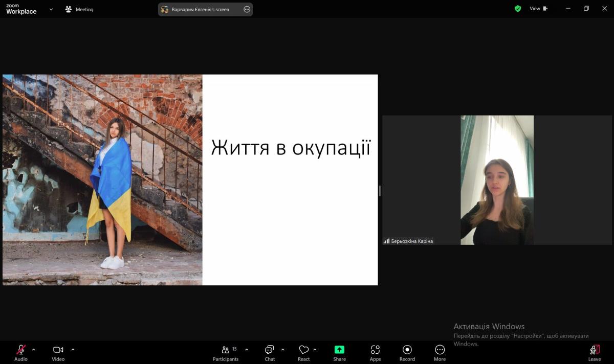The height and width of the screenshot is (364, 614).
Task: Click the divider handle beside shared screen
Action: [380, 191]
